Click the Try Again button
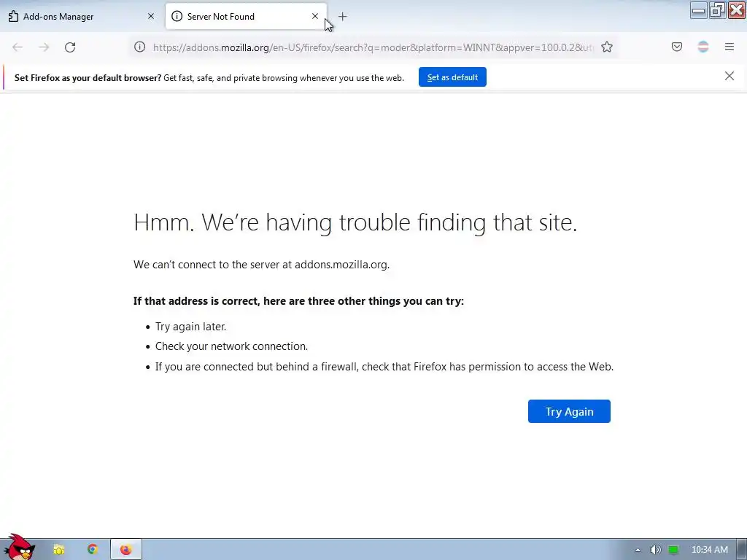 point(569,411)
